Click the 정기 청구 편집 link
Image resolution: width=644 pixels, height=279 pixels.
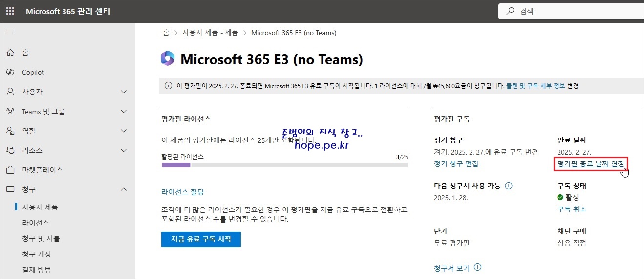pos(456,163)
